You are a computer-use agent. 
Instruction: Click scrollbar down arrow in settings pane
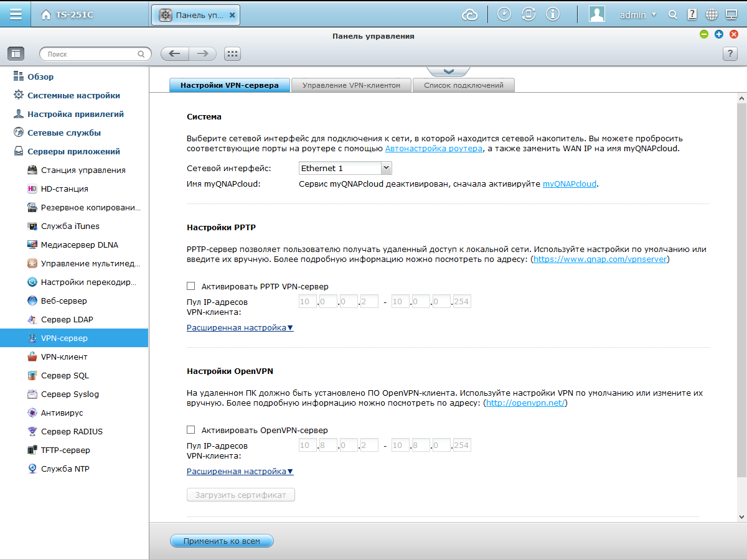[741, 516]
